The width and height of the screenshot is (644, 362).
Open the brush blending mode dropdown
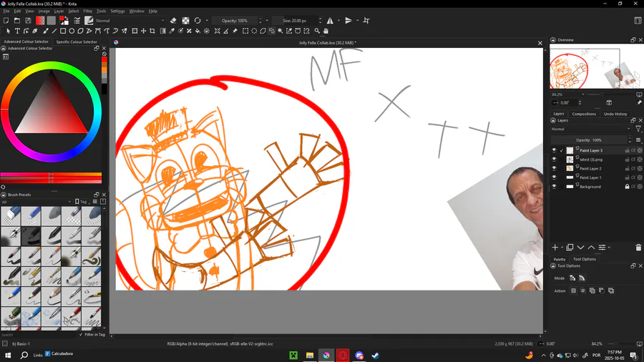tap(130, 21)
